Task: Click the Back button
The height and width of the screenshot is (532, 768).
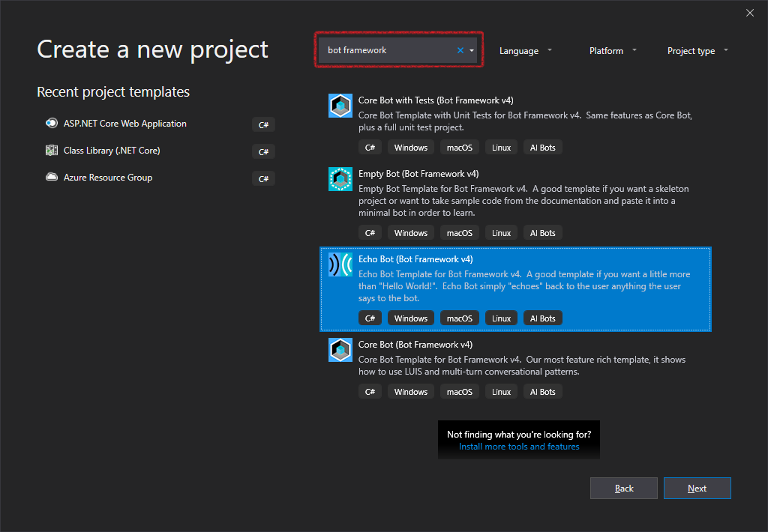Action: click(623, 488)
